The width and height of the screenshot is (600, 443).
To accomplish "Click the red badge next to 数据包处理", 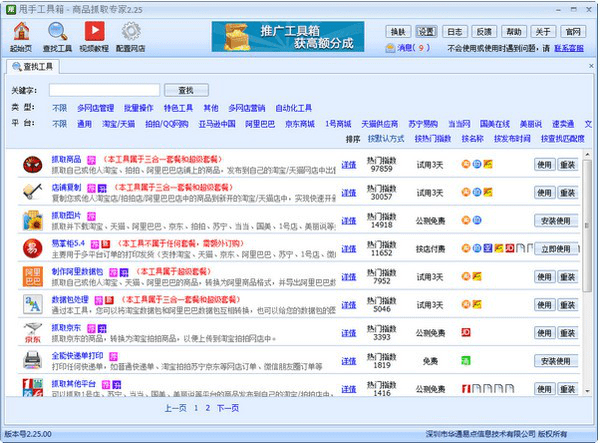I will coord(109,300).
